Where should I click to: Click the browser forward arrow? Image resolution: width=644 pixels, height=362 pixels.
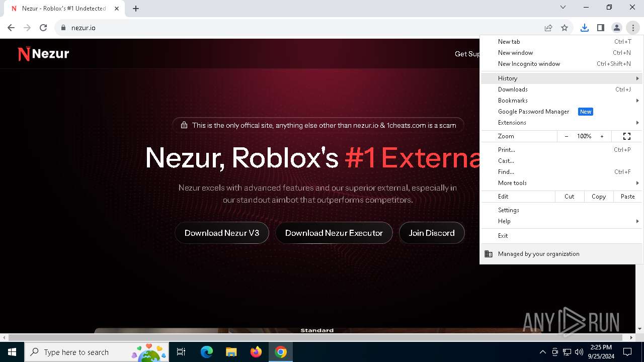coord(27,28)
